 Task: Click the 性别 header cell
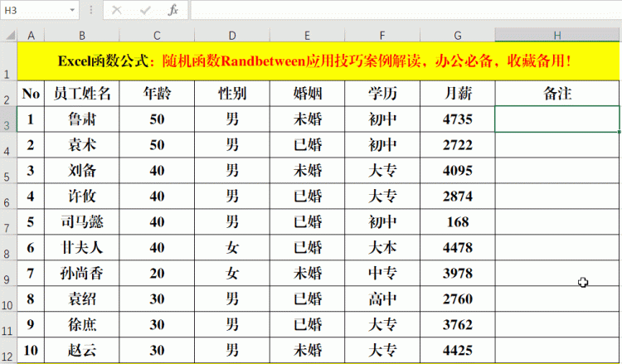tap(232, 93)
